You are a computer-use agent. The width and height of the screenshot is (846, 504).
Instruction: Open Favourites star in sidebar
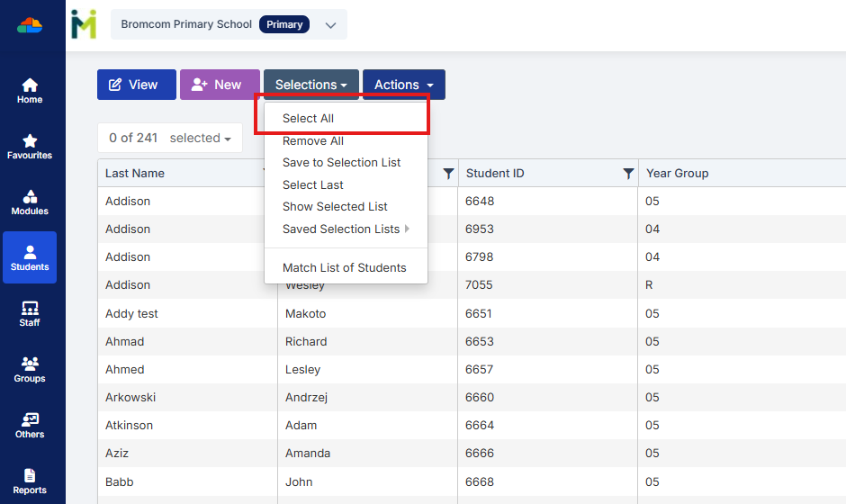(x=30, y=147)
